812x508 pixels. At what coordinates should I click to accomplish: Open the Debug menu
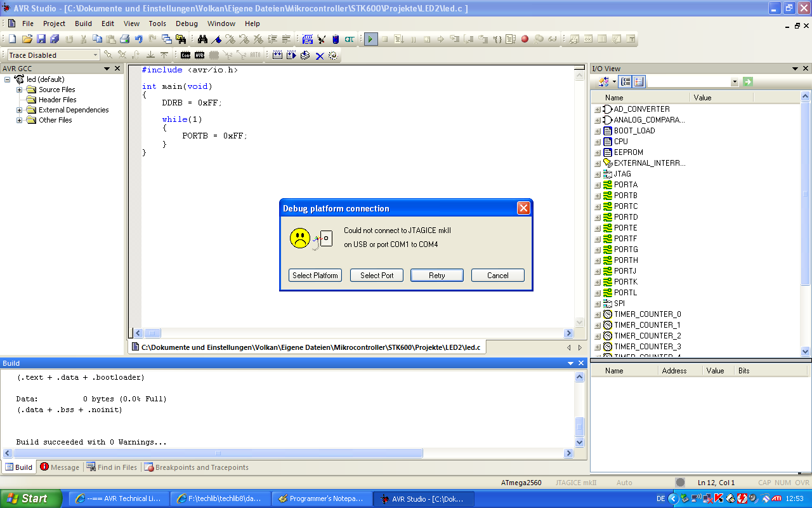pos(187,23)
